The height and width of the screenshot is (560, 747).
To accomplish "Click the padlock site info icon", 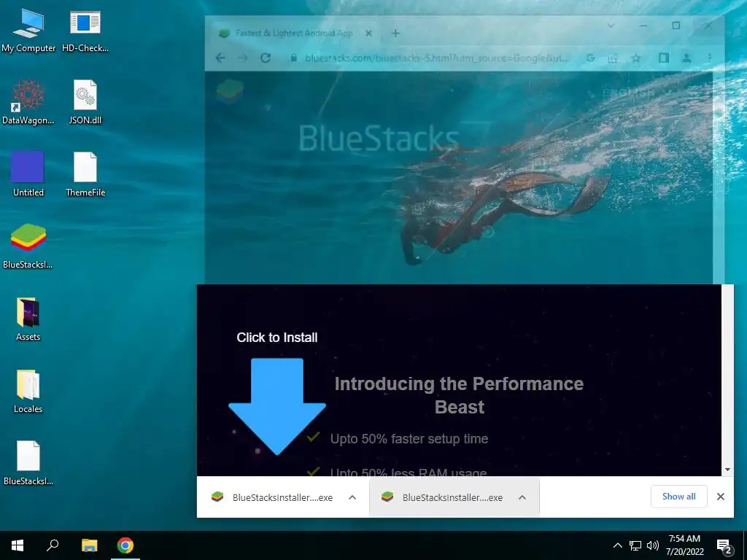I will (x=294, y=58).
